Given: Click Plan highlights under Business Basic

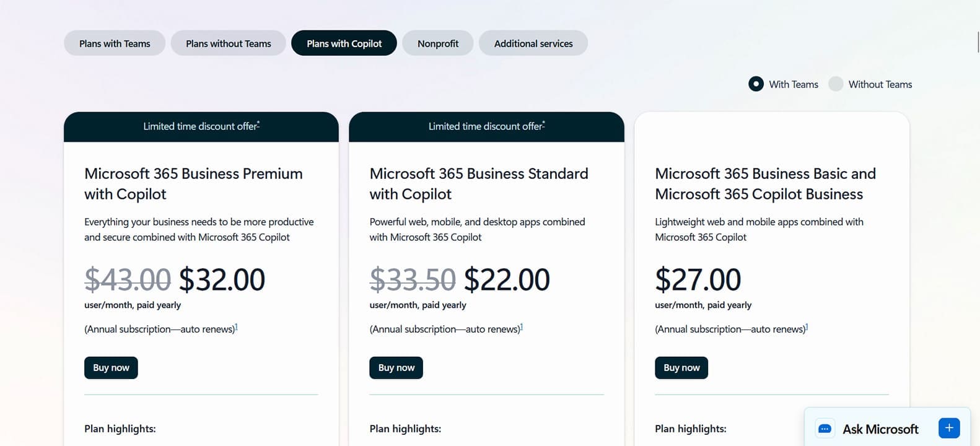Looking at the screenshot, I should (x=691, y=429).
